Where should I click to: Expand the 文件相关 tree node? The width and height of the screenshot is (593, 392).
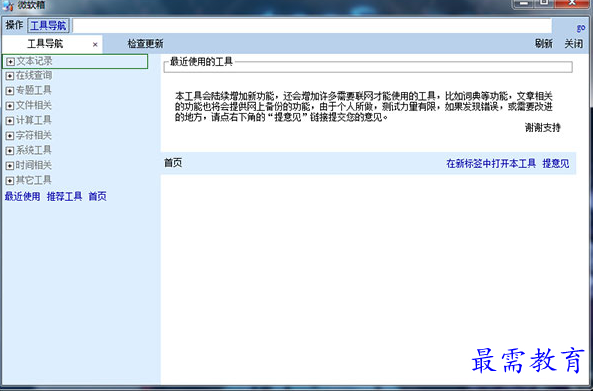(x=10, y=106)
